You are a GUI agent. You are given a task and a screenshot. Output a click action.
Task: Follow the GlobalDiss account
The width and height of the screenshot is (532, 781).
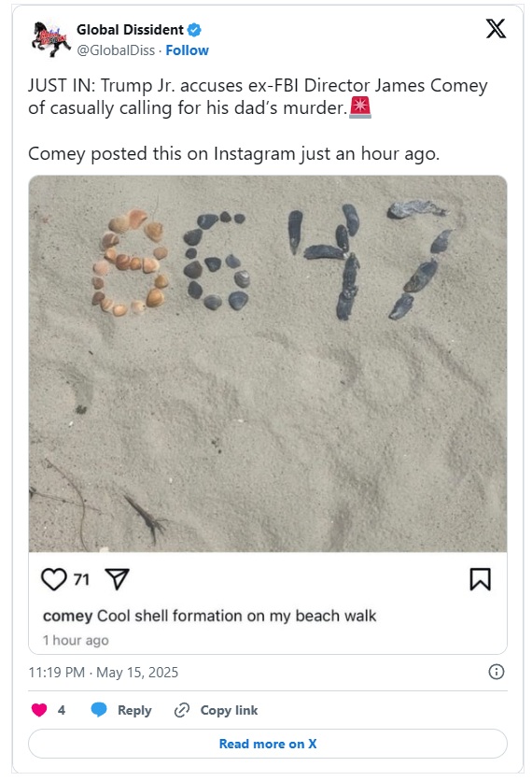pyautogui.click(x=187, y=50)
